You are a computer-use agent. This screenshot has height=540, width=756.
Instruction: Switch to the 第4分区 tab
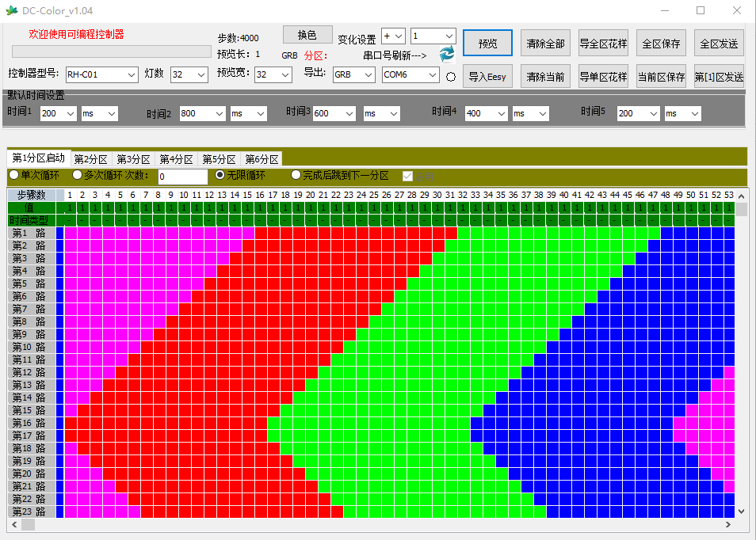click(177, 159)
